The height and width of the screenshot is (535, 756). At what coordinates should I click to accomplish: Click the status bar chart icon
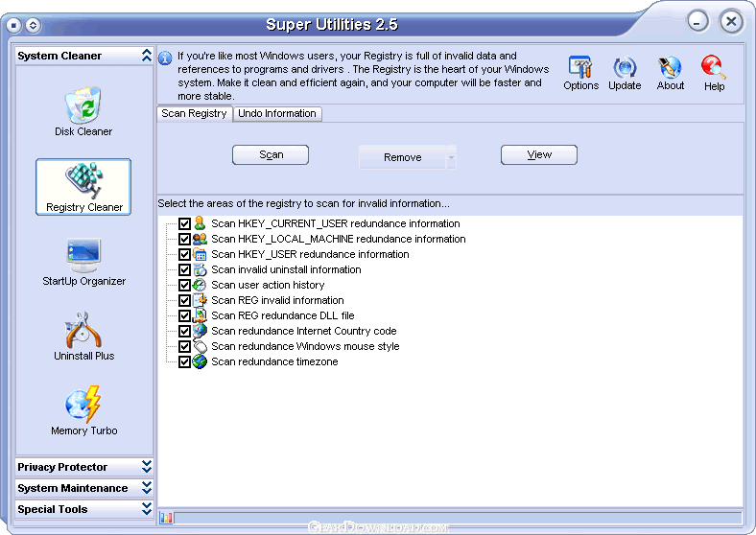tap(166, 518)
